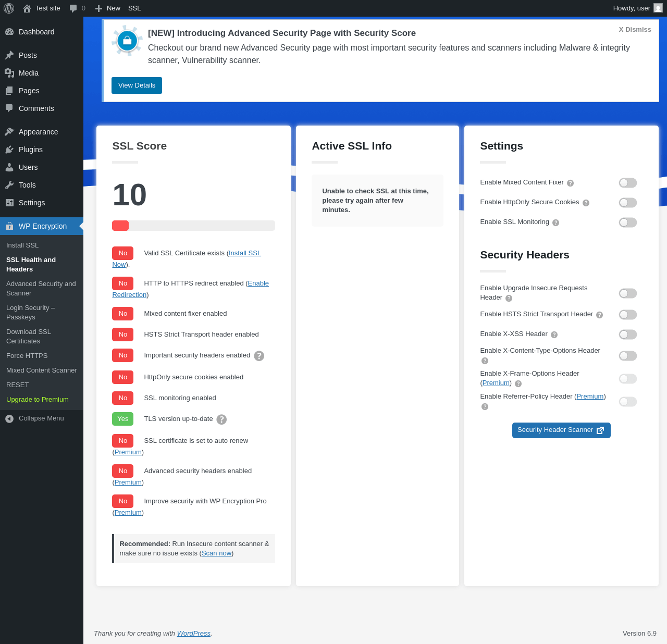Toggle Referrer-Policy Header switch
667x644 pixels.
tap(628, 402)
